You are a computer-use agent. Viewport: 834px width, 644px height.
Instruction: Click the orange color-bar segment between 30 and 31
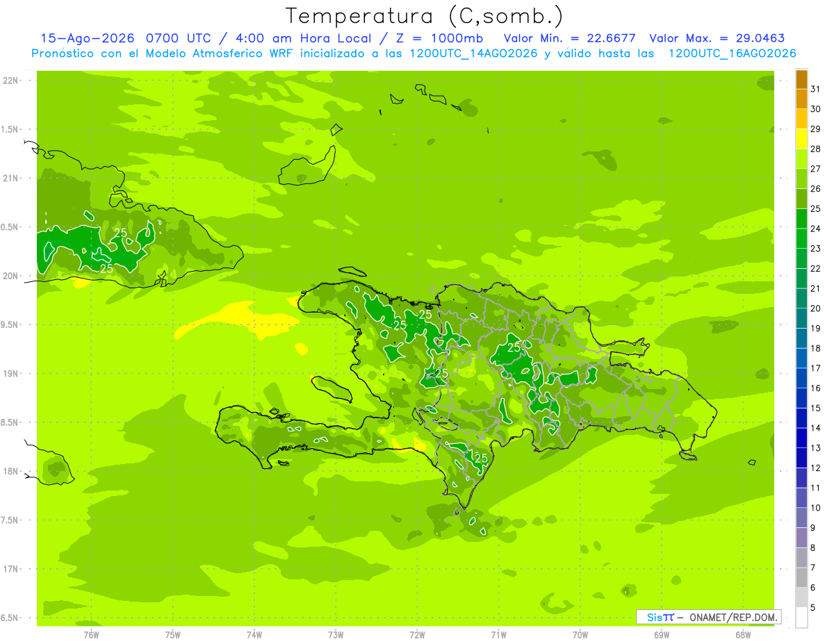tap(801, 99)
